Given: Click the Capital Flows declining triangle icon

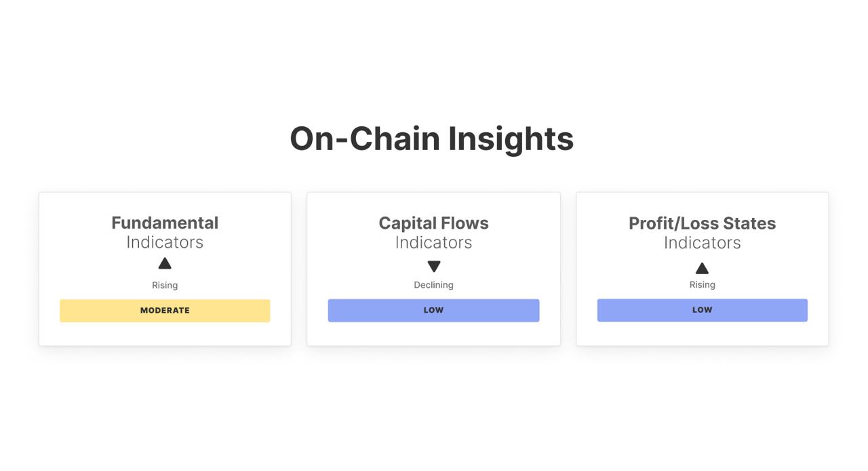Looking at the screenshot, I should (x=434, y=266).
